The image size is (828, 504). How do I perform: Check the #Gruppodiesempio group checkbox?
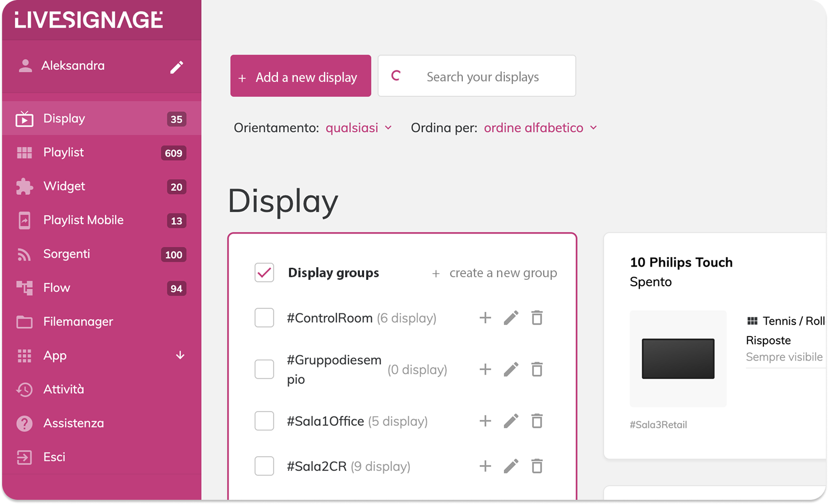pos(264,369)
